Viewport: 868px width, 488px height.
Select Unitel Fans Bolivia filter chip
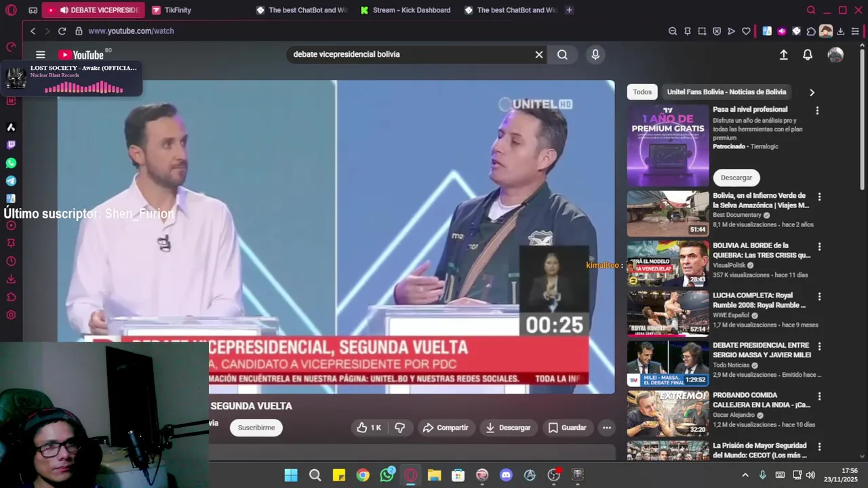(x=726, y=92)
